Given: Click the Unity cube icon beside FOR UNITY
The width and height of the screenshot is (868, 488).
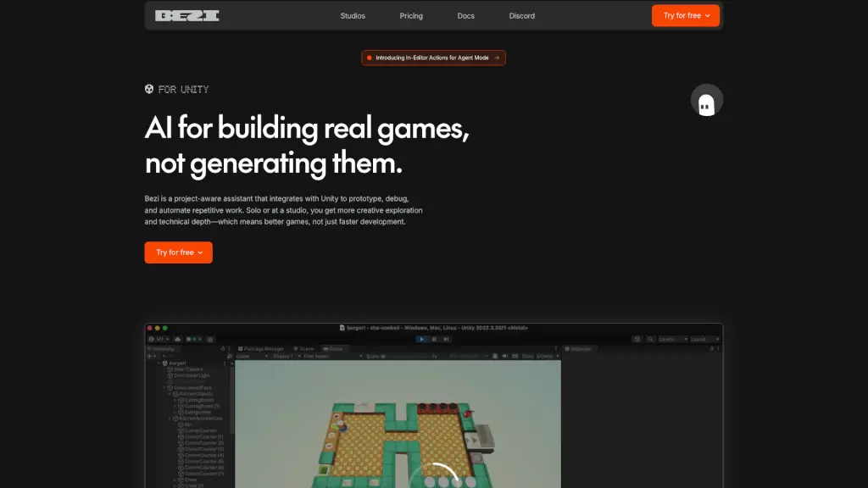Looking at the screenshot, I should pyautogui.click(x=149, y=89).
